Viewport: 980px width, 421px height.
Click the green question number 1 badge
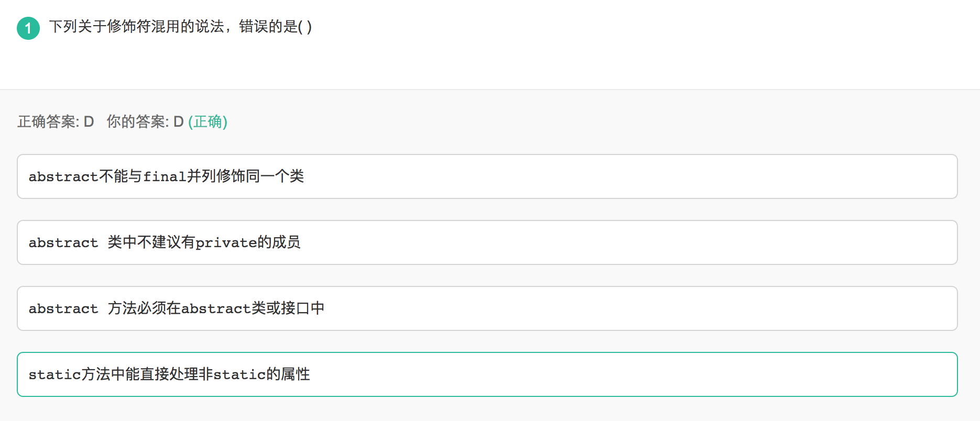tap(28, 28)
